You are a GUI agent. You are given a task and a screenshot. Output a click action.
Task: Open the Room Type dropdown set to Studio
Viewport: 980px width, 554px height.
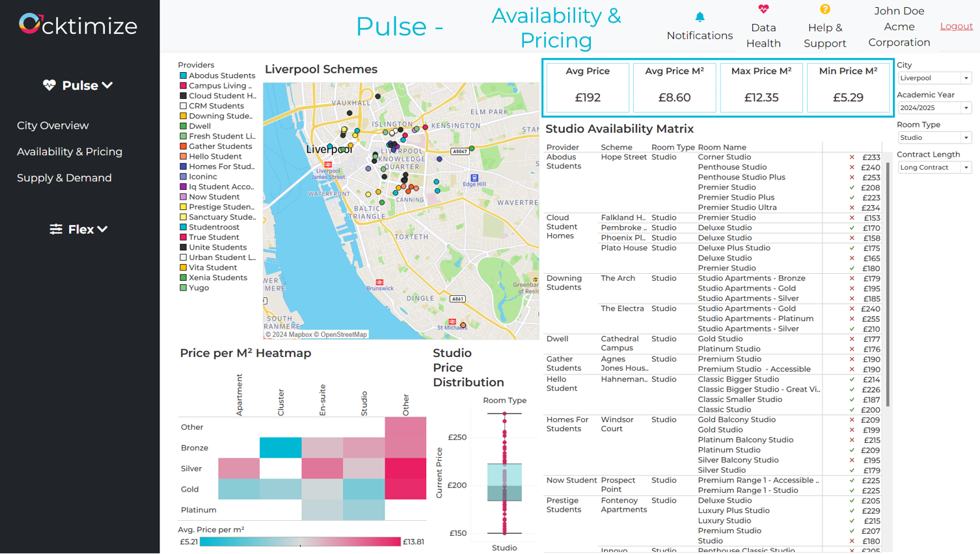pyautogui.click(x=934, y=138)
